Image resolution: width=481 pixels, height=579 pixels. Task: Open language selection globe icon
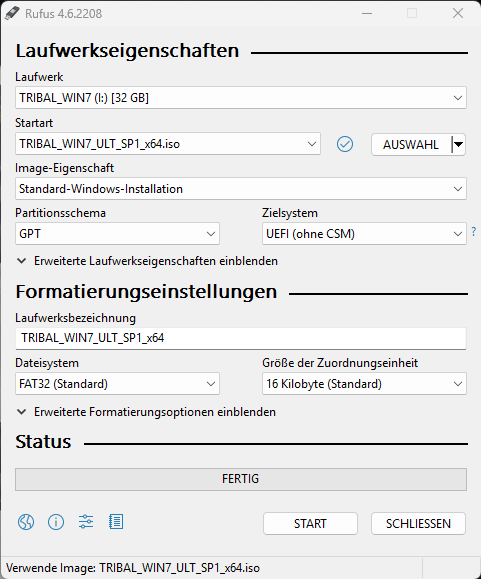click(x=26, y=522)
